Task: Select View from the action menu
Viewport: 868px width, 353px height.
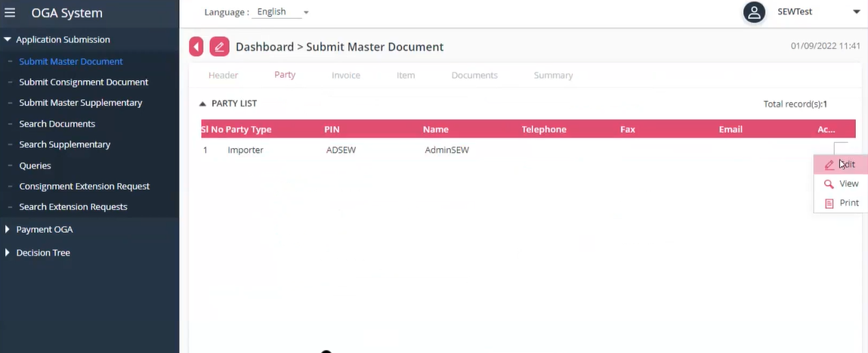Action: coord(841,184)
